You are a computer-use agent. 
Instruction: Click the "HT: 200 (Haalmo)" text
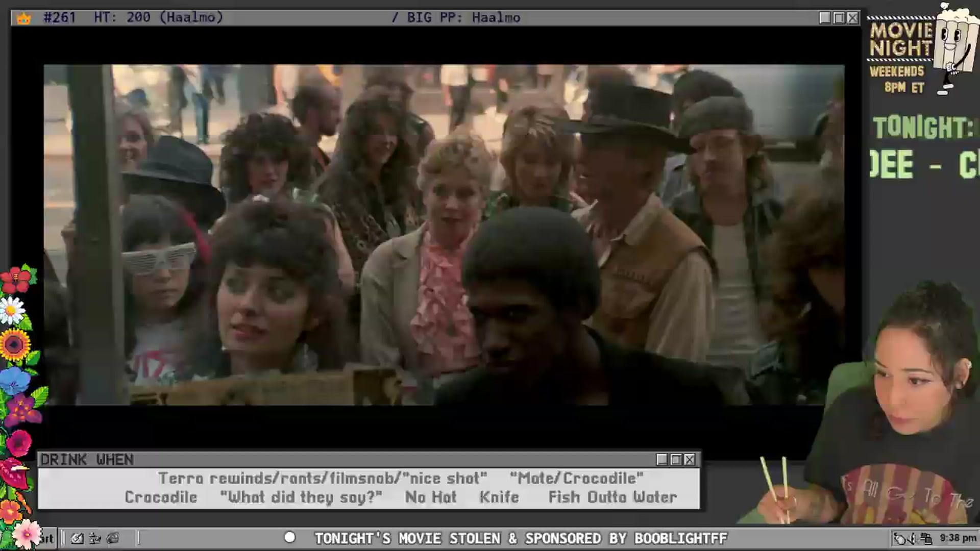point(159,18)
